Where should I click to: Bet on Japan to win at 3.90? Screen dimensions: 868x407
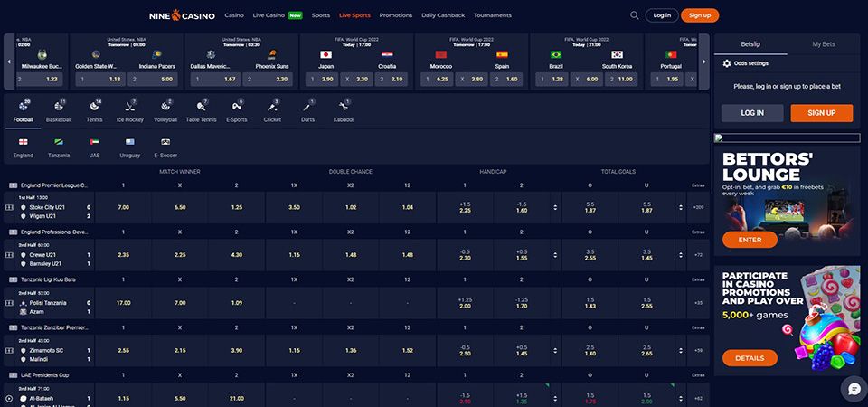tap(321, 80)
